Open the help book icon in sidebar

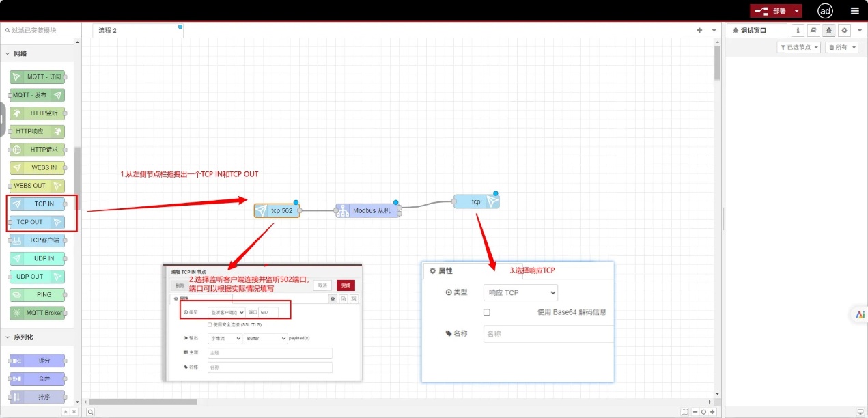tap(813, 30)
